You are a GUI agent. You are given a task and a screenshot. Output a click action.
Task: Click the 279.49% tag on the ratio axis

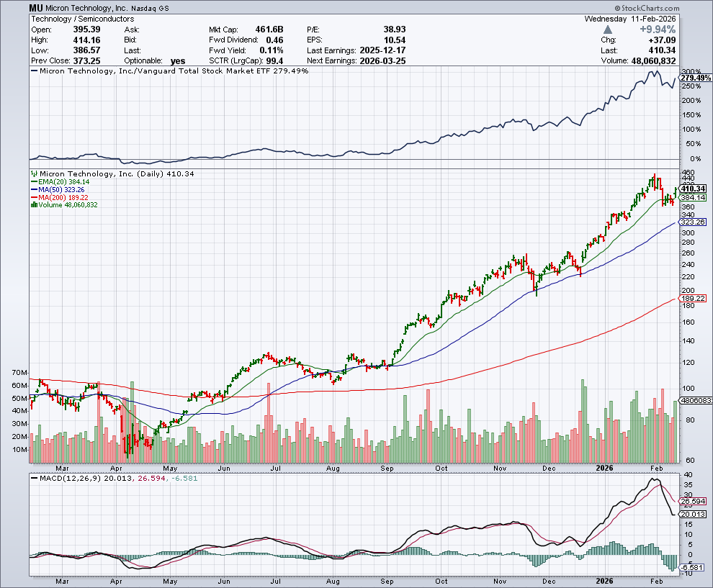695,78
